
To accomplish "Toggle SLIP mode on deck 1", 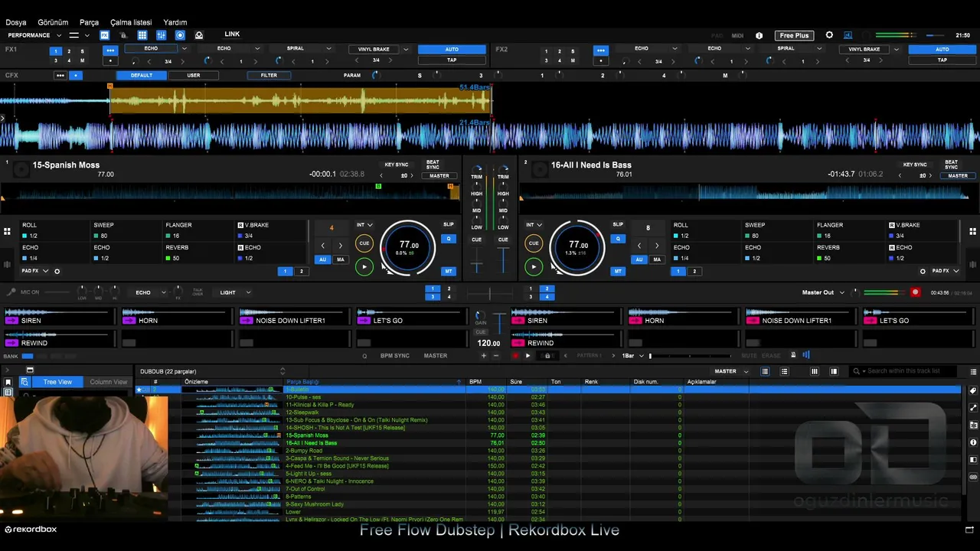I will [449, 225].
